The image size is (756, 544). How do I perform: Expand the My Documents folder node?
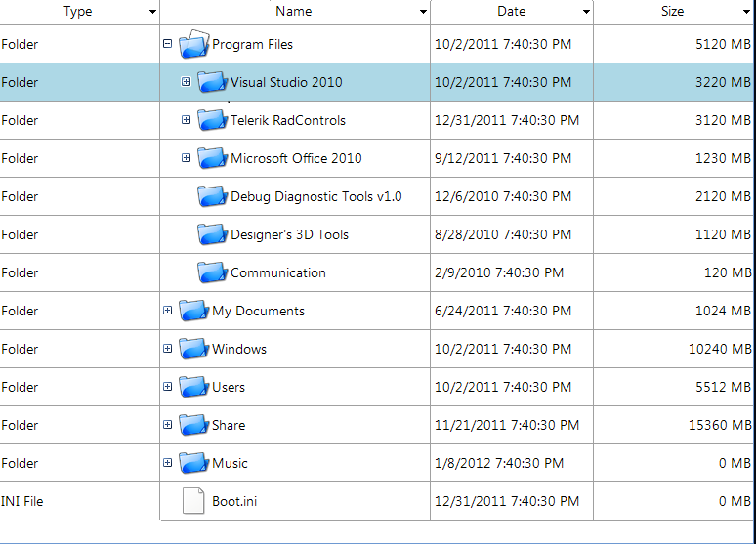[167, 311]
